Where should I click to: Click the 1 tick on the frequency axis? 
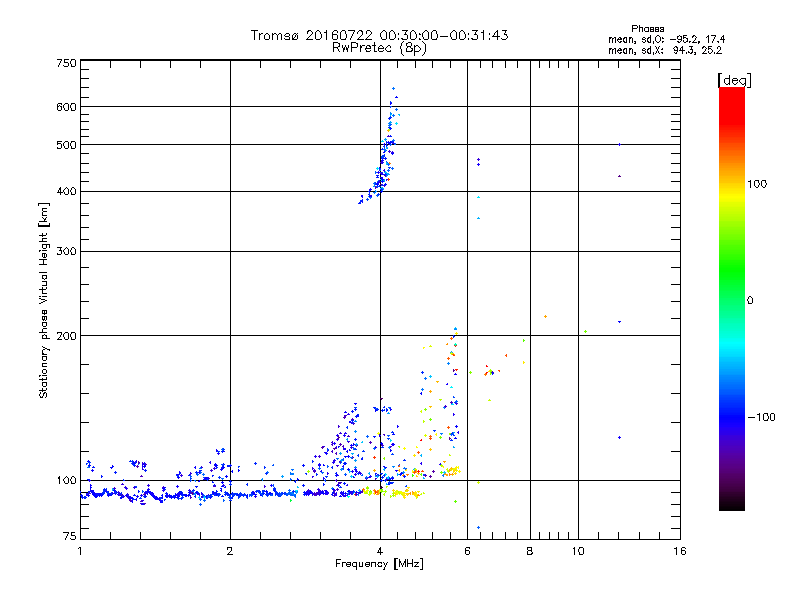[x=80, y=552]
